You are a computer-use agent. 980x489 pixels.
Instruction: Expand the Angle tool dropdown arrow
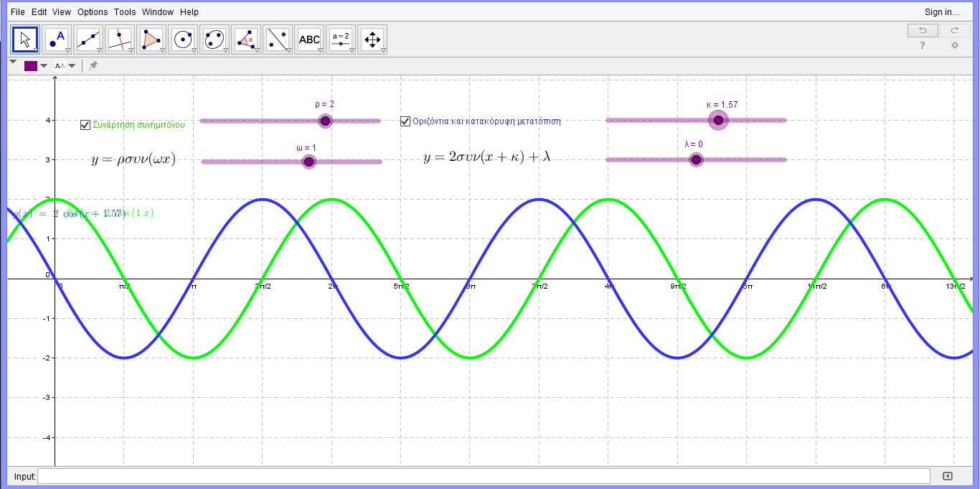pos(257,50)
